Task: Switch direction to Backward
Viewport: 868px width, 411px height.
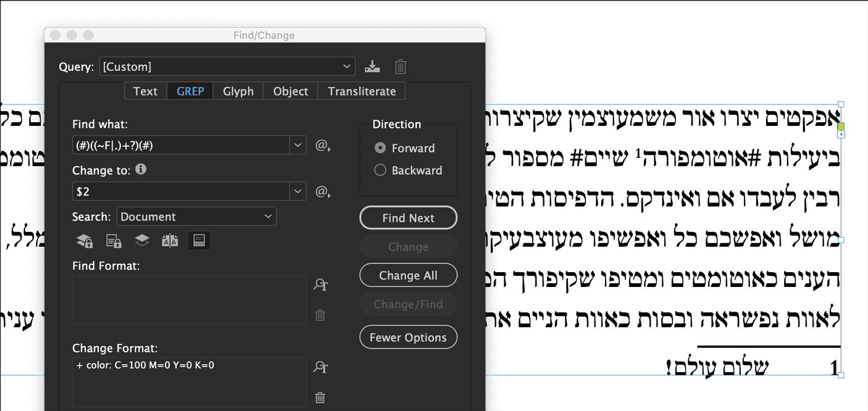Action: point(380,170)
